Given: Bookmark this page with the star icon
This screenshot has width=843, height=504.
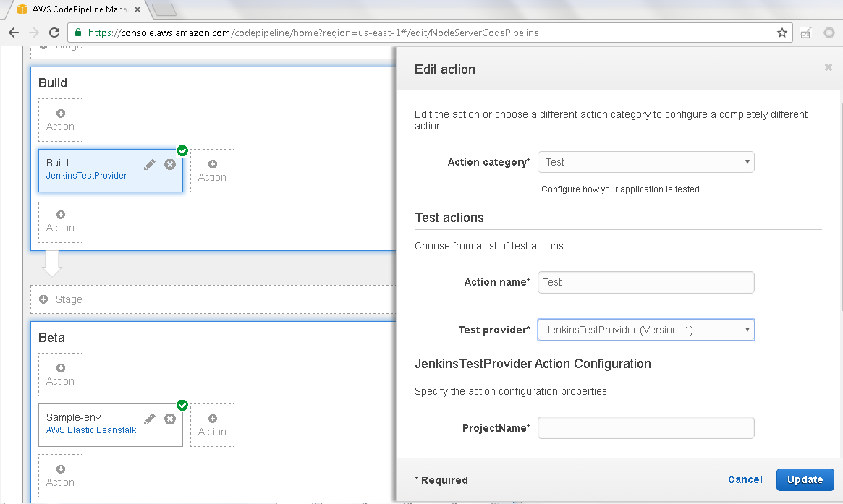Looking at the screenshot, I should pyautogui.click(x=781, y=33).
